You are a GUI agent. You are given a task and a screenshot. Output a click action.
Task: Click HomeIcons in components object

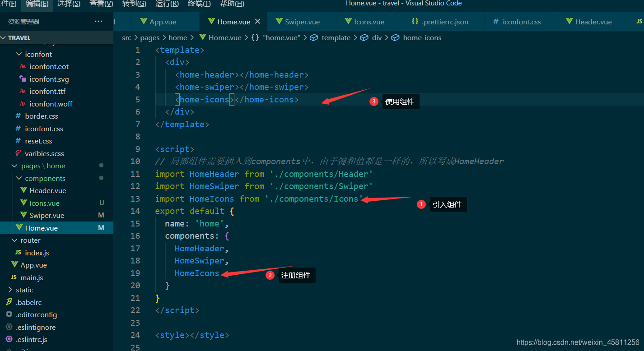[x=197, y=273]
